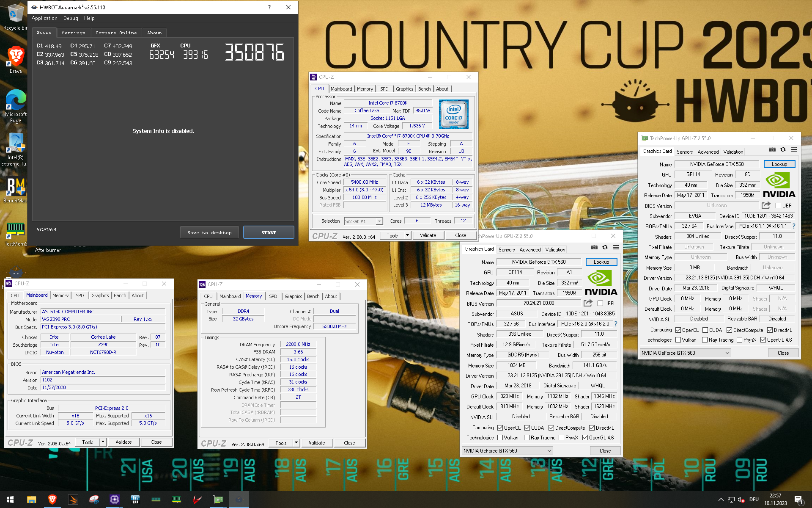The image size is (812, 508).
Task: Open the Socket #1 selection dropdown in CPU-Z
Action: [x=364, y=221]
